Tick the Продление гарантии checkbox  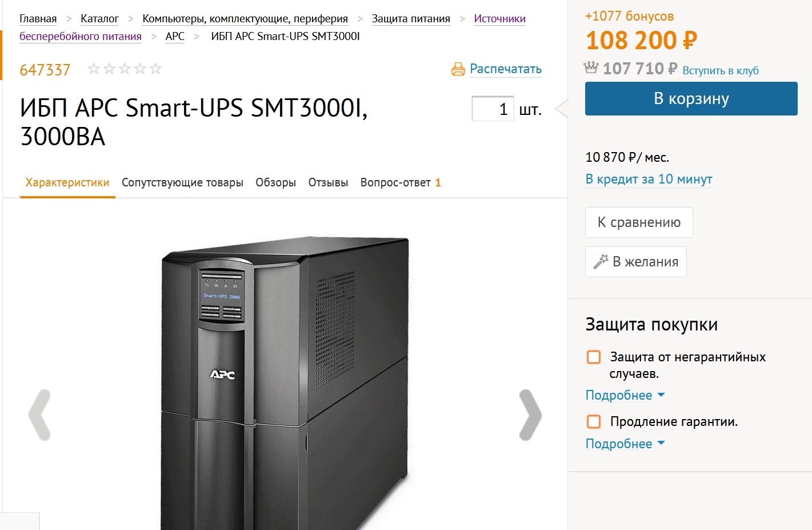[594, 422]
